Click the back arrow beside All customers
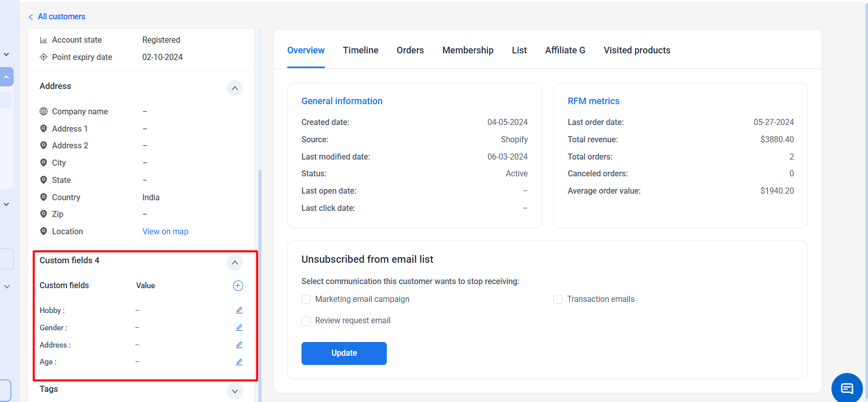This screenshot has height=402, width=868. click(31, 17)
